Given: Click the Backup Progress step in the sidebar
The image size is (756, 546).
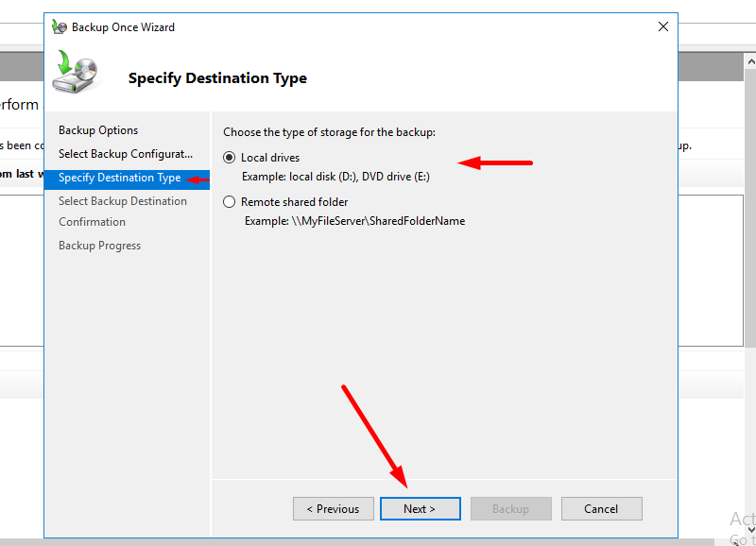Looking at the screenshot, I should point(99,246).
